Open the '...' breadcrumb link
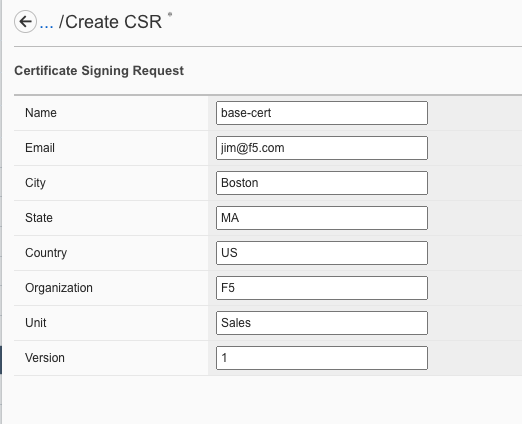 coord(46,23)
